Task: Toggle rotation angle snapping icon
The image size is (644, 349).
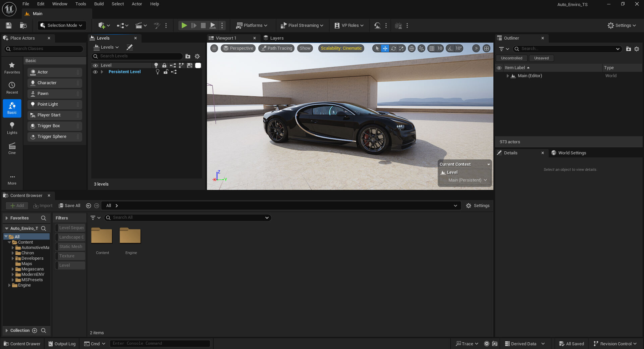Action: 450,48
